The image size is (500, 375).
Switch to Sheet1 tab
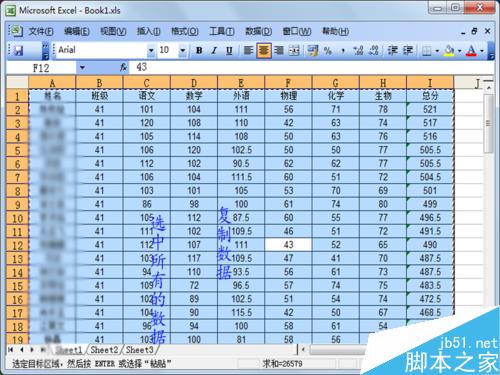[69, 350]
